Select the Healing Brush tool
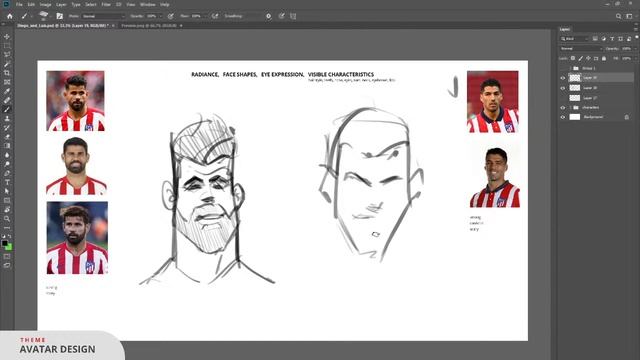 [x=7, y=100]
